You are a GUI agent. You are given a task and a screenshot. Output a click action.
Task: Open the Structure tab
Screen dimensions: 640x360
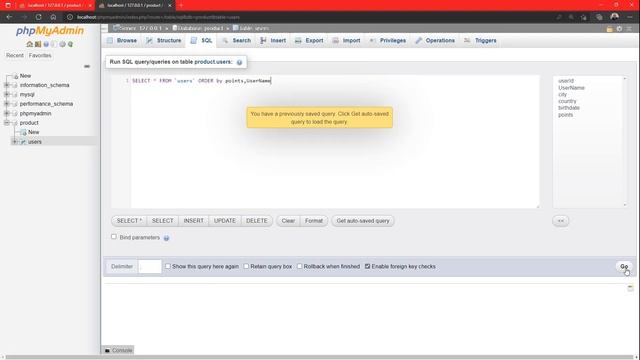tap(164, 41)
